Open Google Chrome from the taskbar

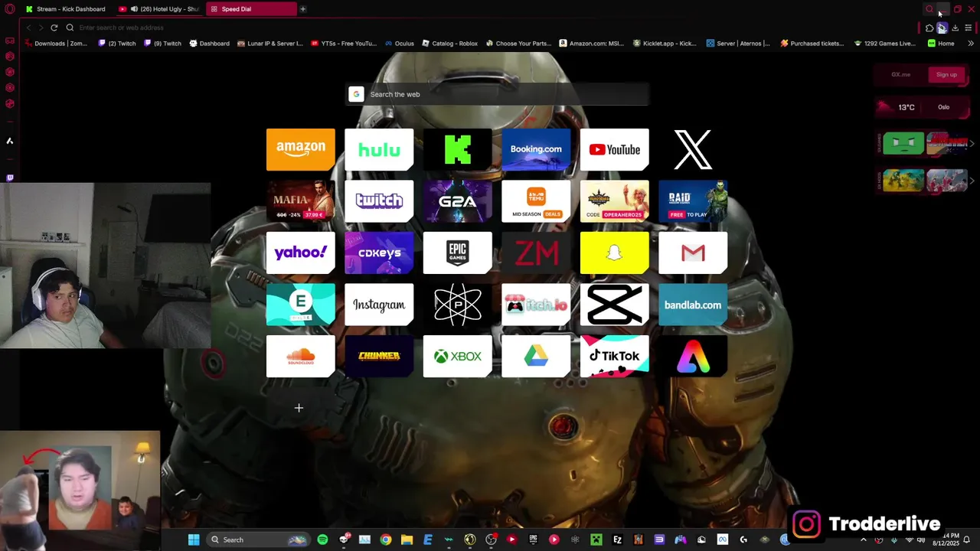[x=386, y=540]
